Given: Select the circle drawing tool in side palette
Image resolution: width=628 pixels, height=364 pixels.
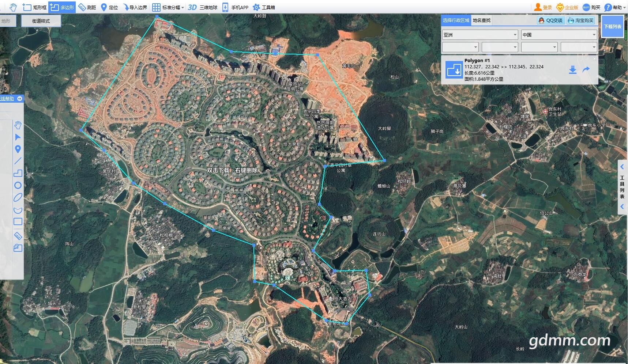Looking at the screenshot, I should (x=18, y=185).
